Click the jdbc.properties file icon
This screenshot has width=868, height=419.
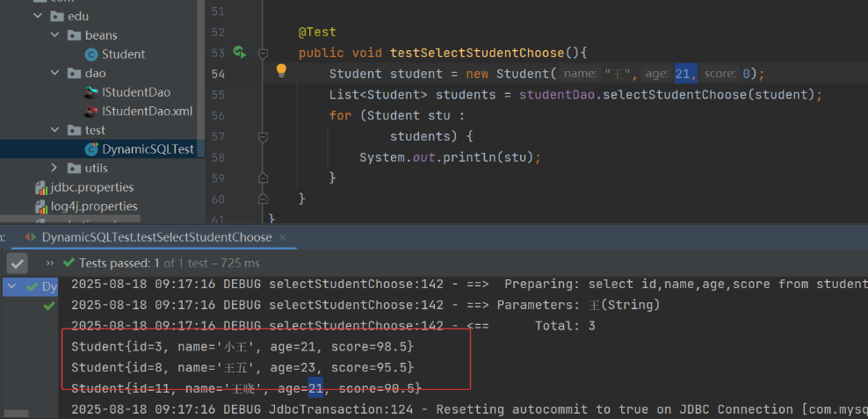(x=41, y=188)
